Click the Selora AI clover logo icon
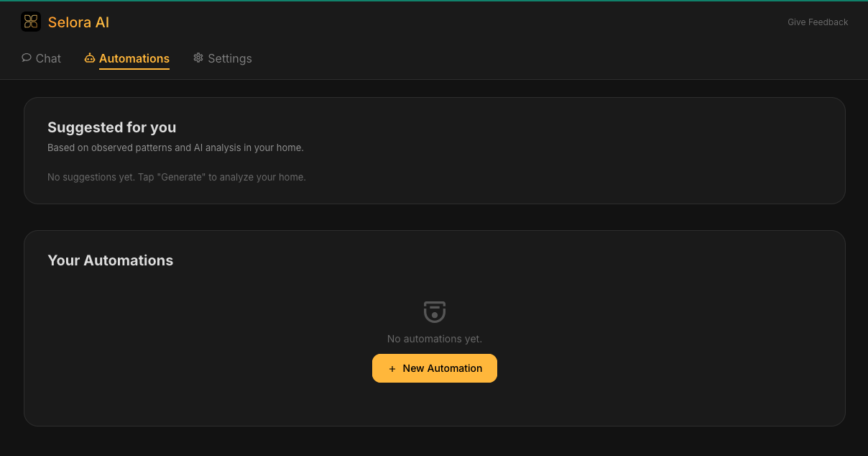The height and width of the screenshot is (456, 868). point(30,22)
